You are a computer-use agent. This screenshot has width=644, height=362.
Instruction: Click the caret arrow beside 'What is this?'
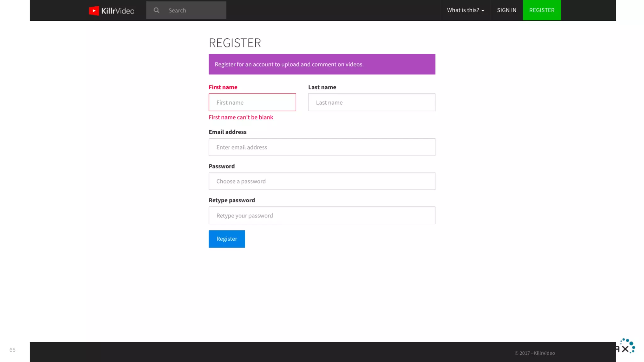[x=483, y=11]
